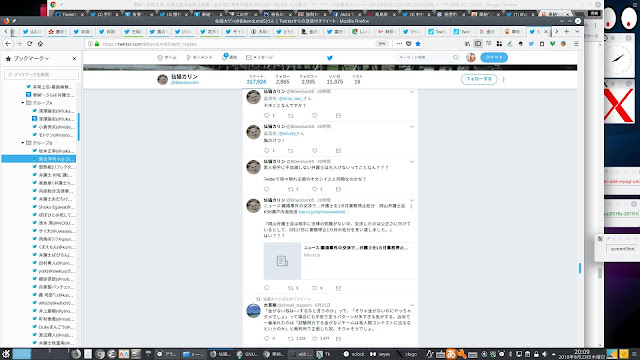Screen dimensions: 640x360
Task: Open the profile three-dot options menu
Action: click(x=504, y=80)
